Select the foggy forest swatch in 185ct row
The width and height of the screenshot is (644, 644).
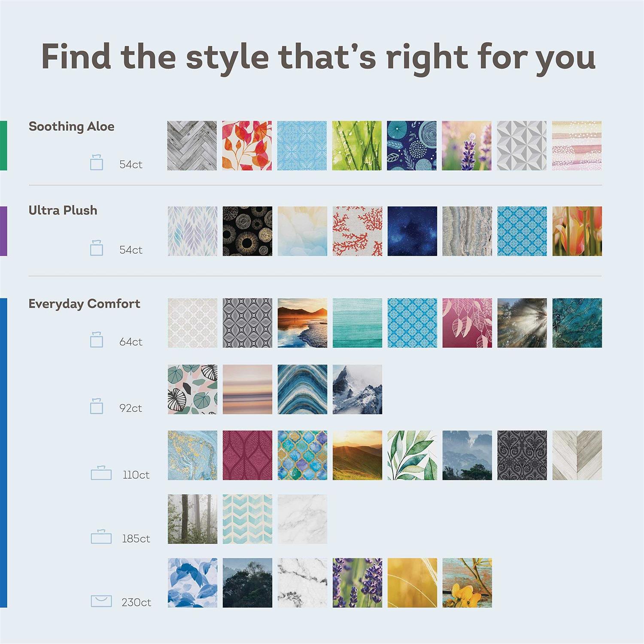[x=192, y=519]
